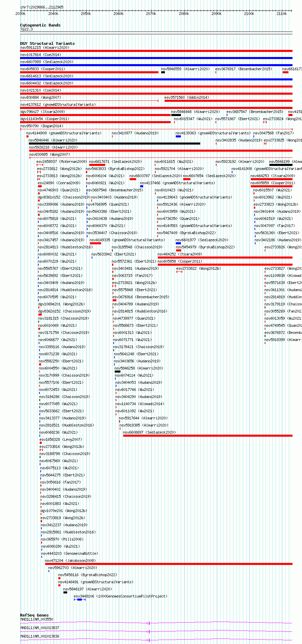Select nsv6015347 (Wu2021) label
Screen dimensions: 302x644
[193, 119]
